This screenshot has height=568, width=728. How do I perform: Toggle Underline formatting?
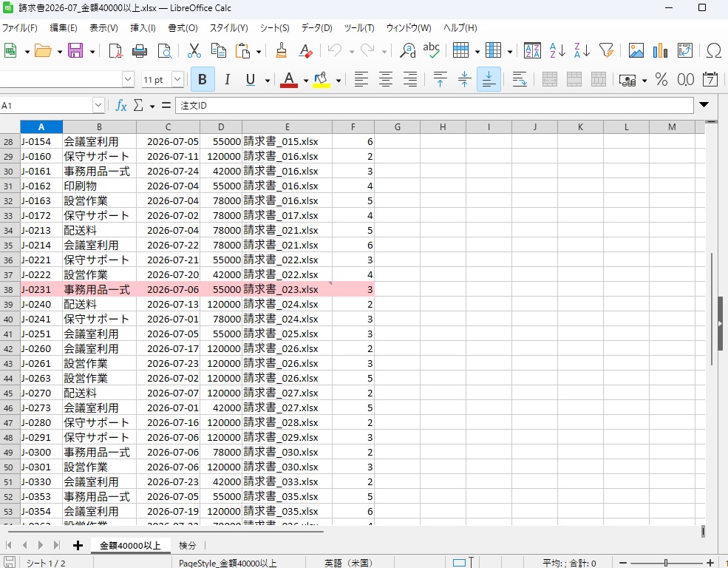coord(251,79)
